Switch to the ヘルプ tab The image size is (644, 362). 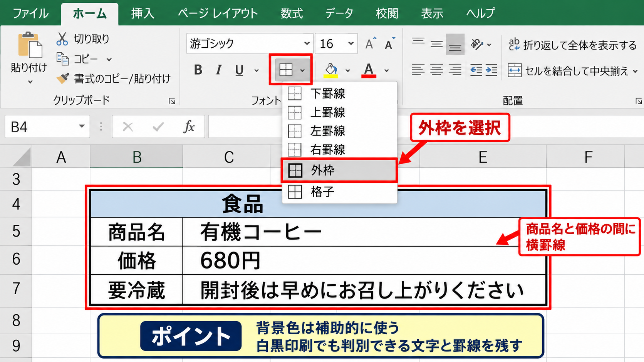click(480, 13)
